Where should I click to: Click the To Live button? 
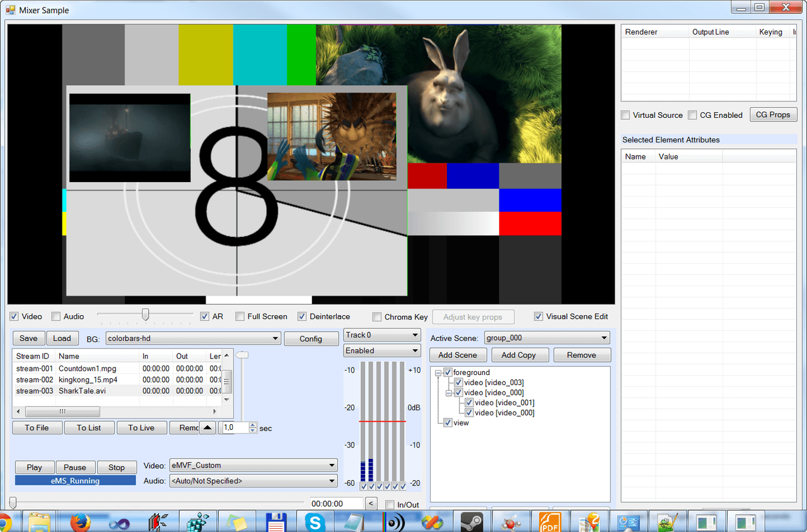[141, 428]
